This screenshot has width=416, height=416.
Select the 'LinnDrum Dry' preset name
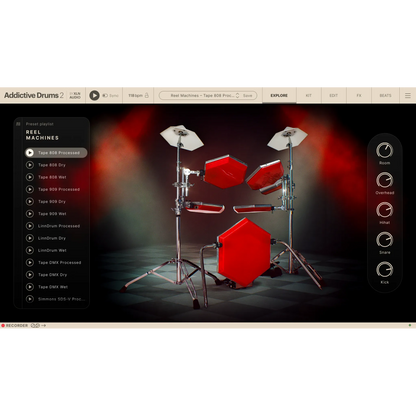52,238
